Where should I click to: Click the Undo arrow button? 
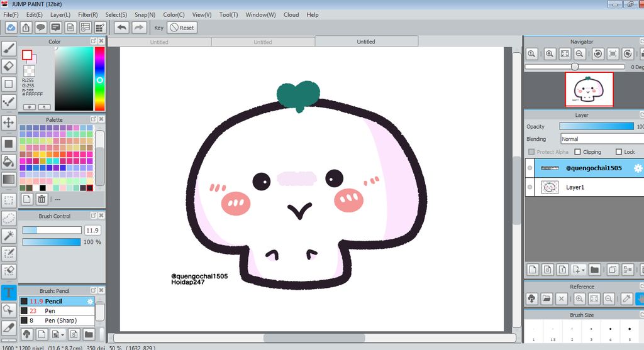coord(121,28)
